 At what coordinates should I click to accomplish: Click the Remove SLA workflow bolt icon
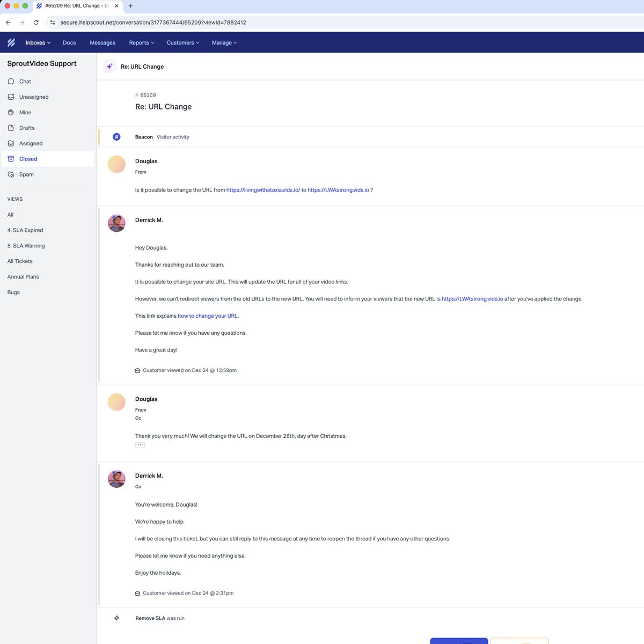pos(116,618)
